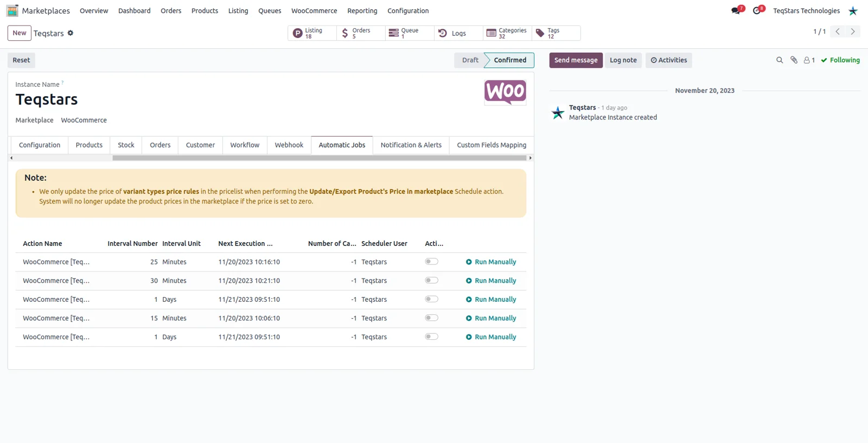Switch to the Webhook tab

(289, 145)
